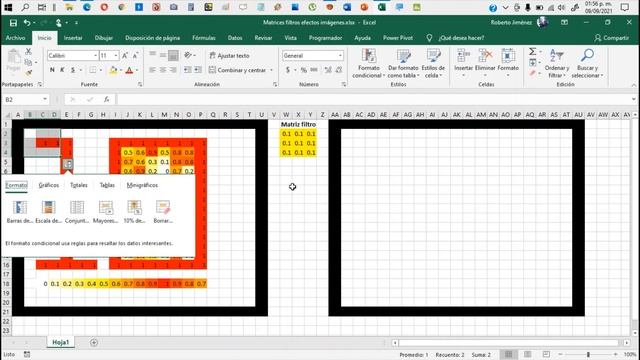Image resolution: width=640 pixels, height=360 pixels.
Task: Apply the red font color A
Action: click(x=129, y=70)
